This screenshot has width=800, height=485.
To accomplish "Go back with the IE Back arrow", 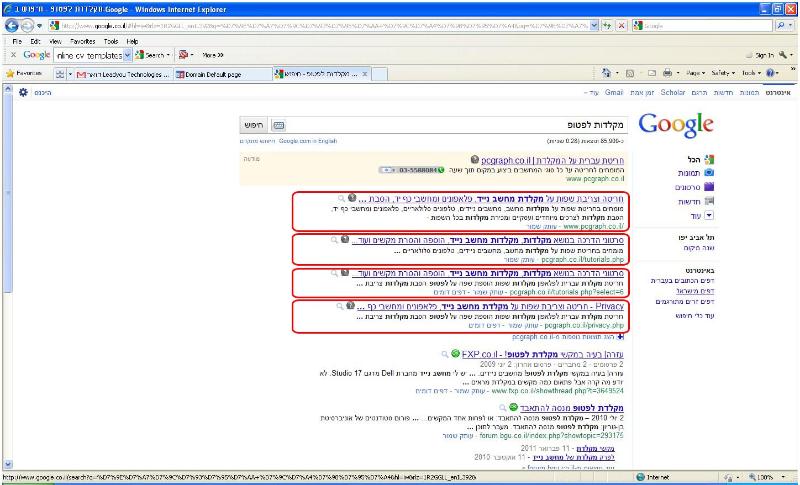I will tap(11, 25).
